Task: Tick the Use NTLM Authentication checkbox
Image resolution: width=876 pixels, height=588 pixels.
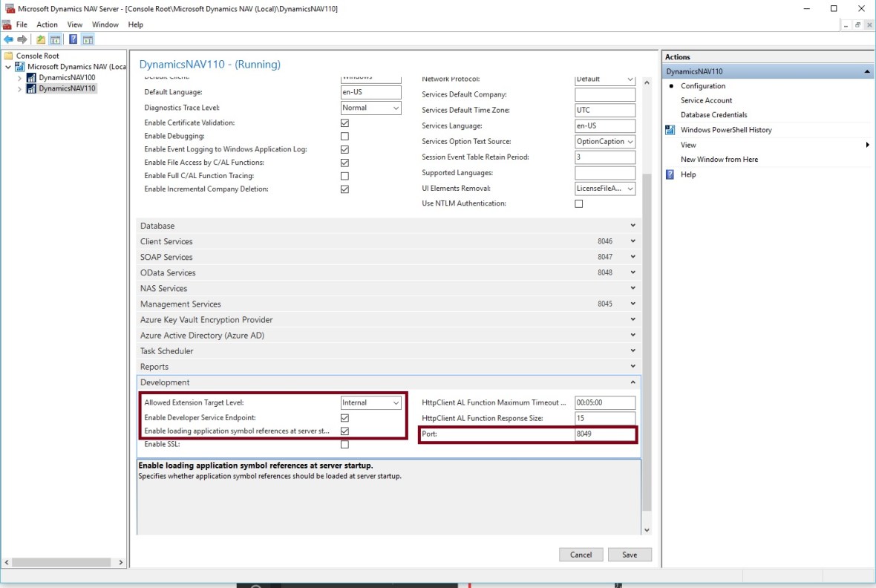Action: tap(579, 203)
